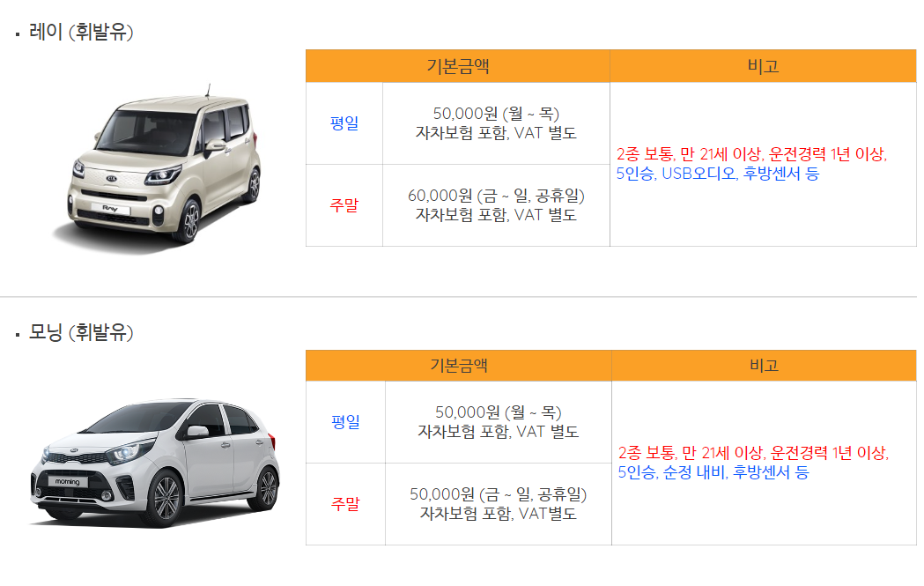Select the 레이 (휘발유) heading

(81, 32)
